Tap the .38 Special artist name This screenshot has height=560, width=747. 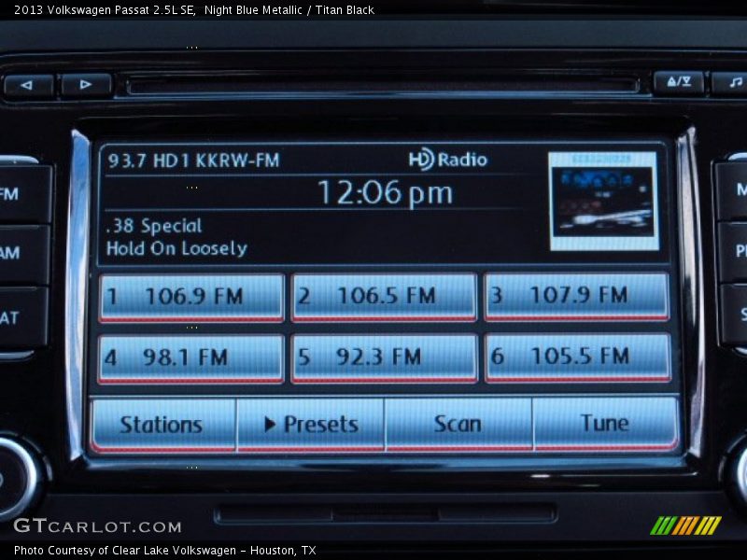[x=154, y=226]
